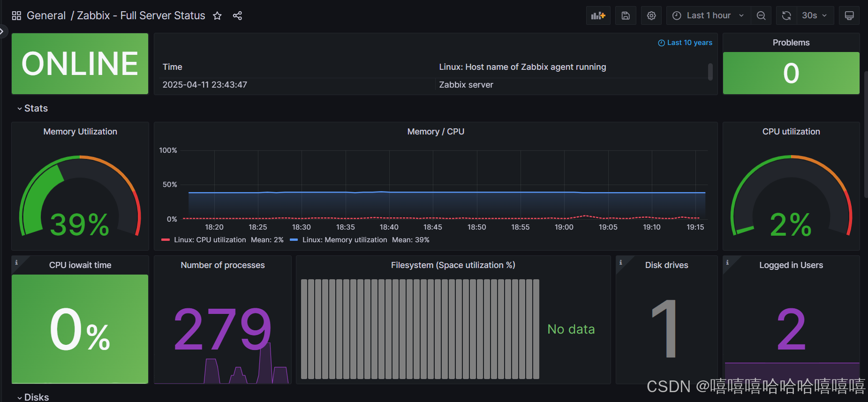Refresh the dashboard now

click(786, 15)
